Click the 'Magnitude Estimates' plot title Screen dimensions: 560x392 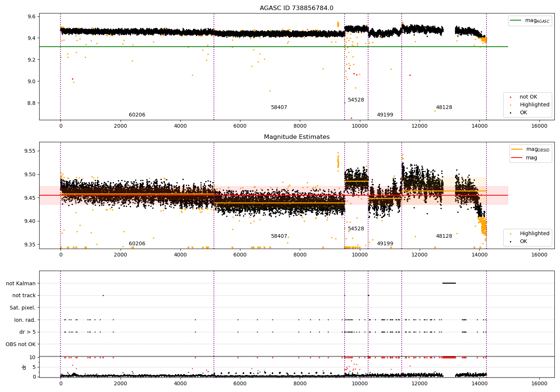pos(296,137)
